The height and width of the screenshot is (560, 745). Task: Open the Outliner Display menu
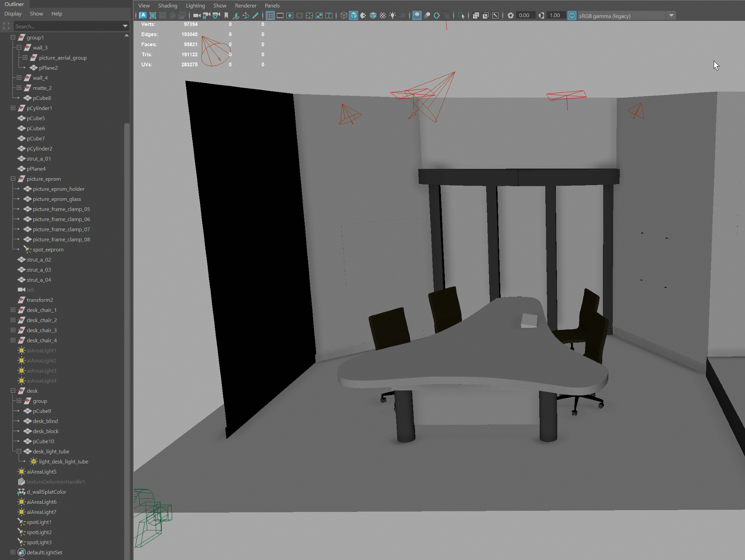click(13, 14)
